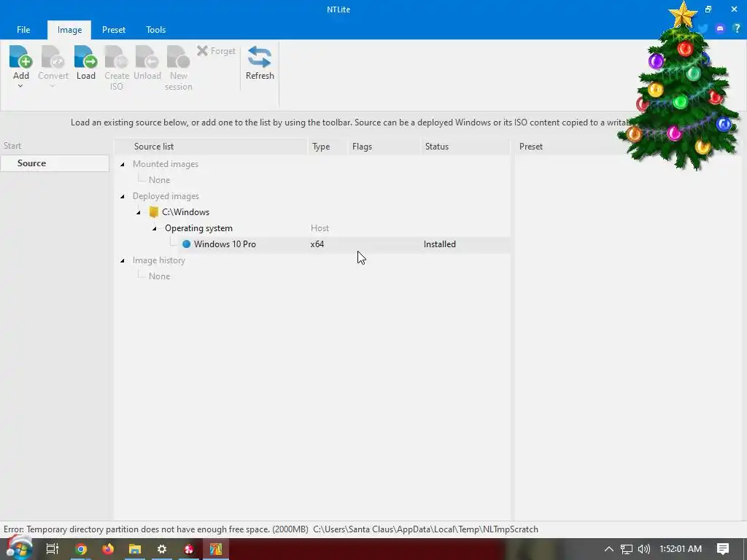Open the Discord icon in title bar

click(x=720, y=28)
